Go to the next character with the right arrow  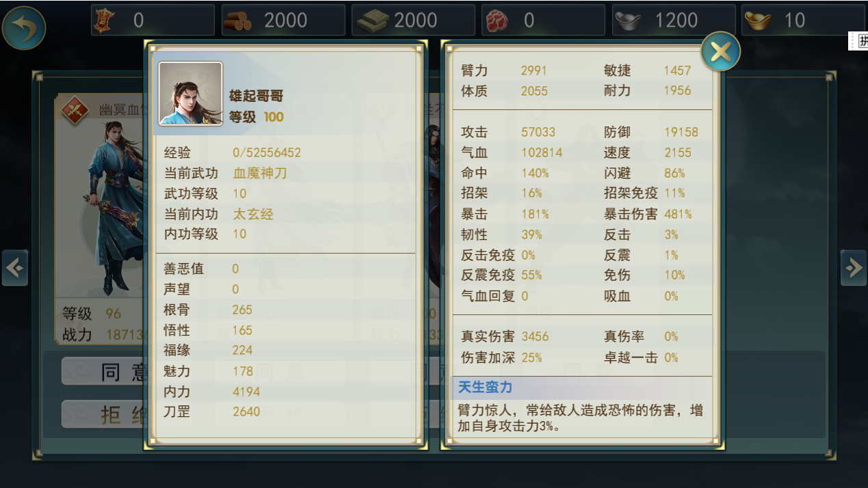click(854, 268)
